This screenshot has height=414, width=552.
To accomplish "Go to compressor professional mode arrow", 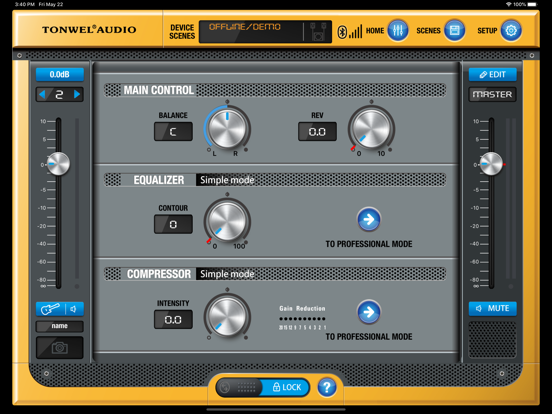I will (369, 312).
